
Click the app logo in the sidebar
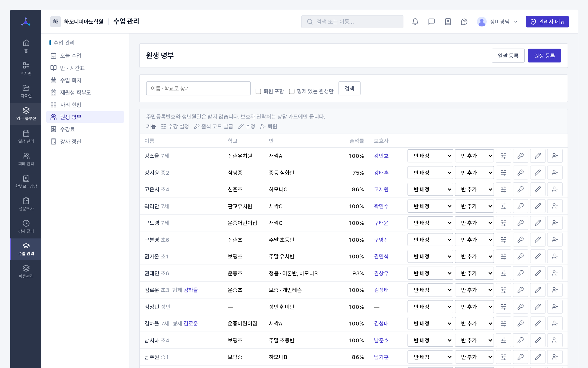click(x=26, y=22)
